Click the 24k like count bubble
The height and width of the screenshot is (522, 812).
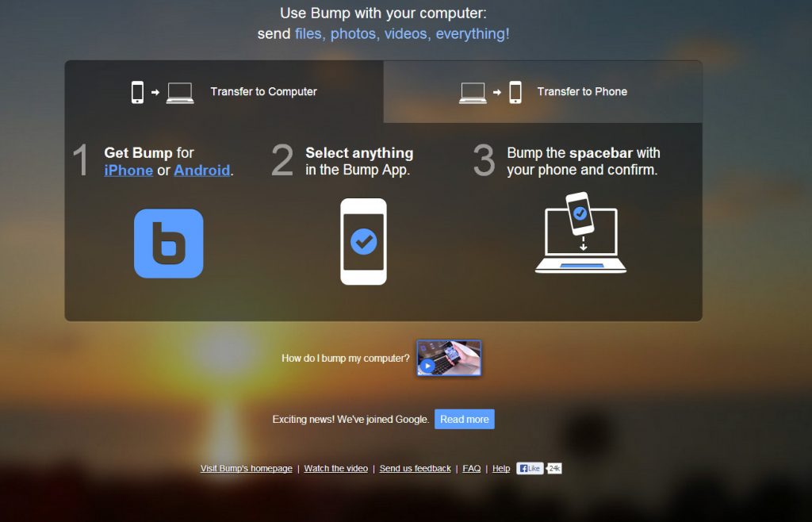pos(554,469)
